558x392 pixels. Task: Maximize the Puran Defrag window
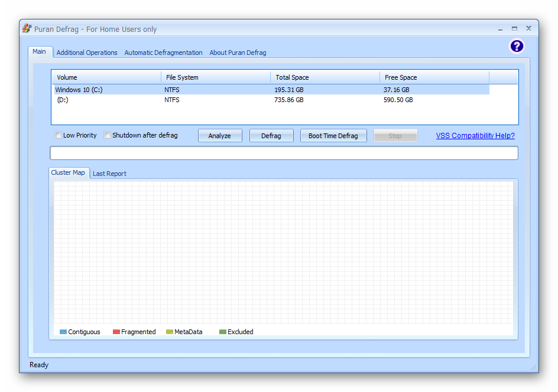coord(514,28)
